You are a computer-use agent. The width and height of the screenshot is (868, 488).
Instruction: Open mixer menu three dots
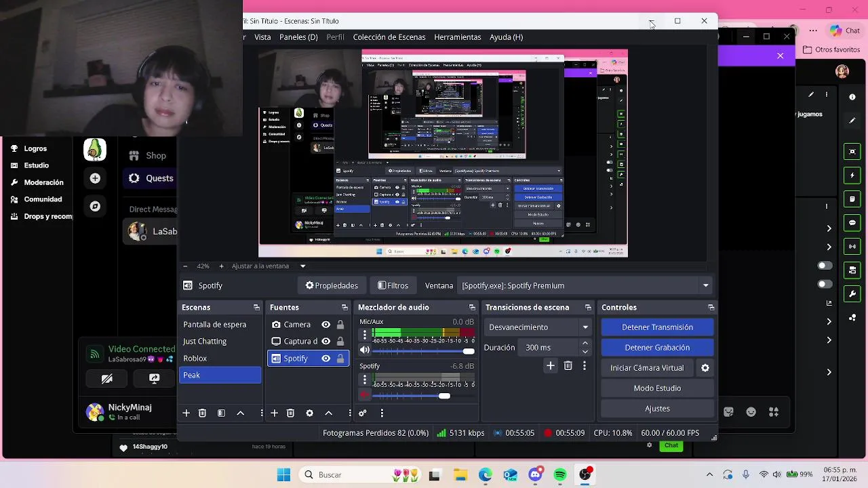[382, 413]
